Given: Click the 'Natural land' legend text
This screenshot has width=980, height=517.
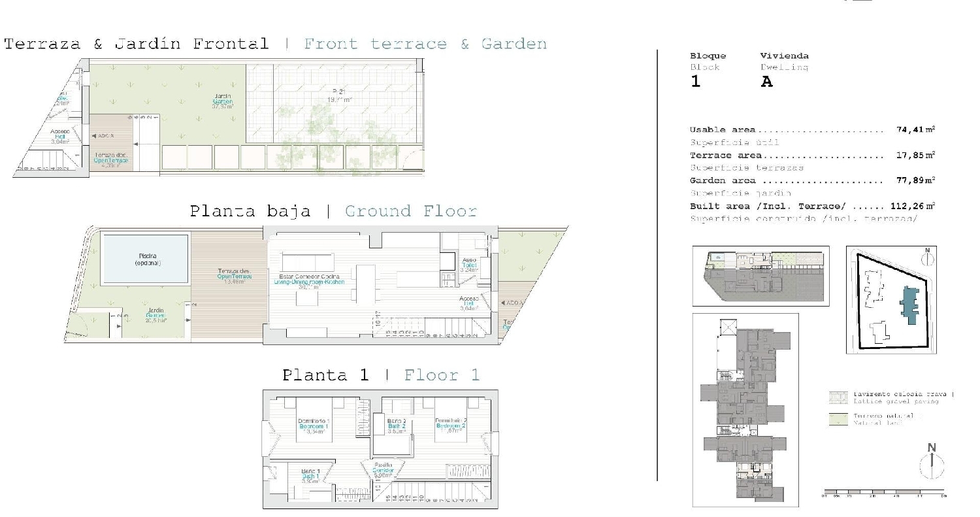Looking at the screenshot, I should 877,424.
